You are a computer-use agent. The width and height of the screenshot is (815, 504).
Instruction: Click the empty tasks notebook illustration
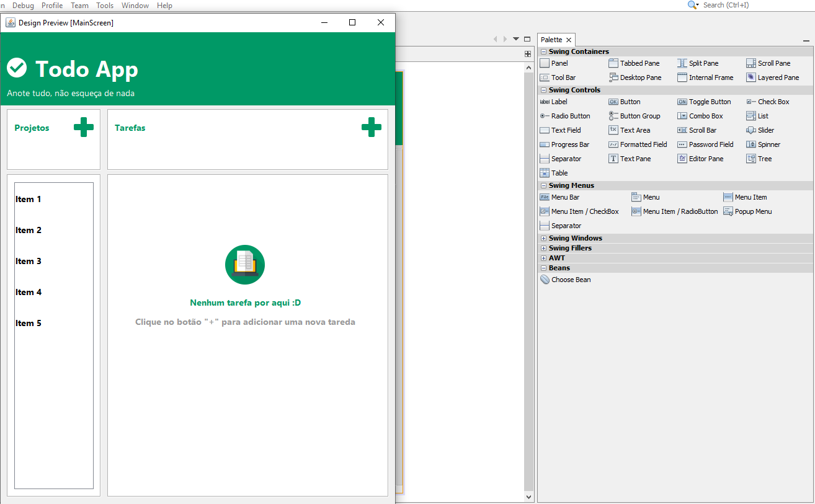pos(245,265)
